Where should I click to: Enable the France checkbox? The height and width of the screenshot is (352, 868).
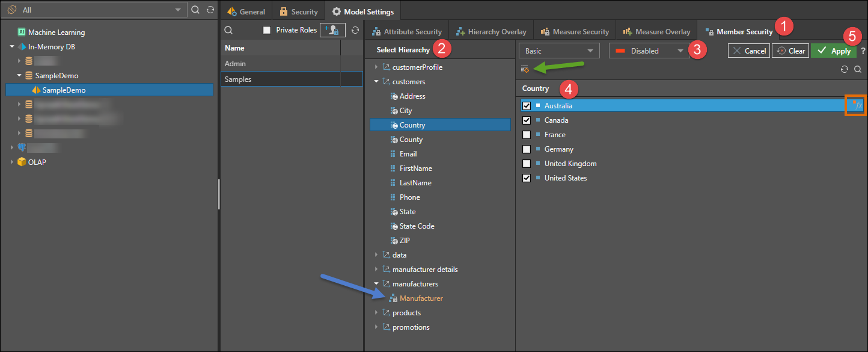(x=527, y=135)
